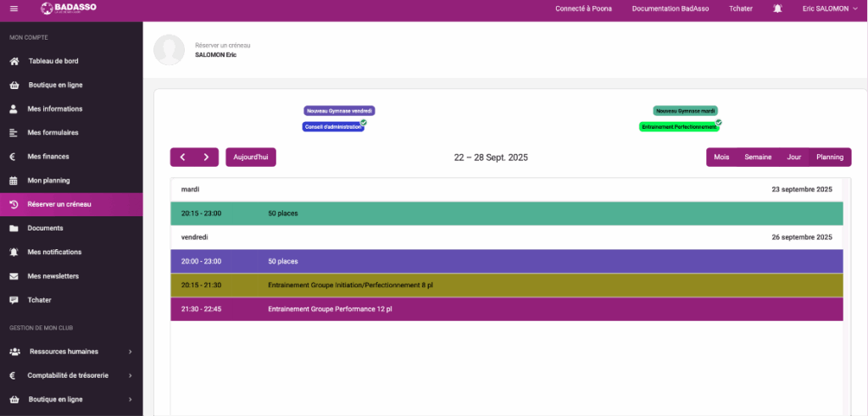Go to the next week arrow
This screenshot has height=416, width=868.
[x=206, y=158]
